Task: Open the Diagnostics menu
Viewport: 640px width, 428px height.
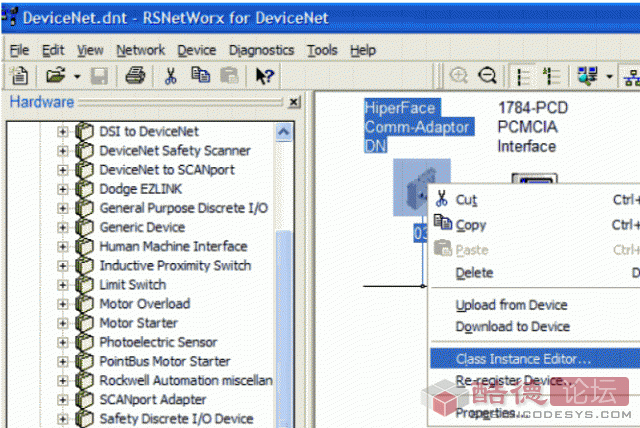Action: (x=261, y=50)
